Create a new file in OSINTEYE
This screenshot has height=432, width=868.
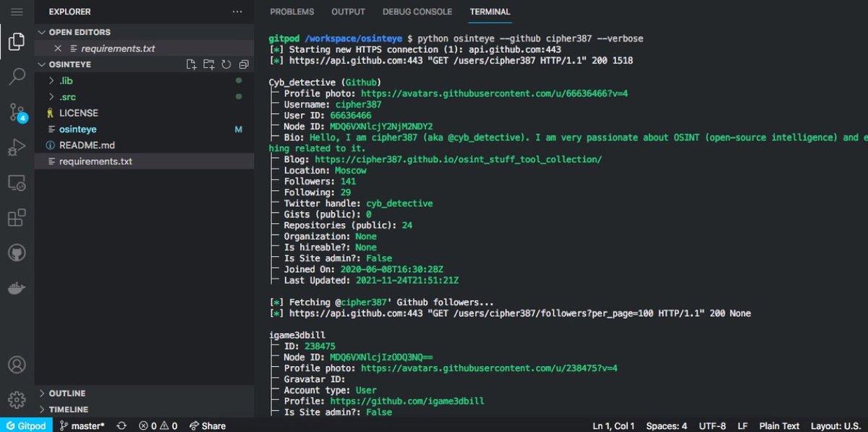[192, 64]
